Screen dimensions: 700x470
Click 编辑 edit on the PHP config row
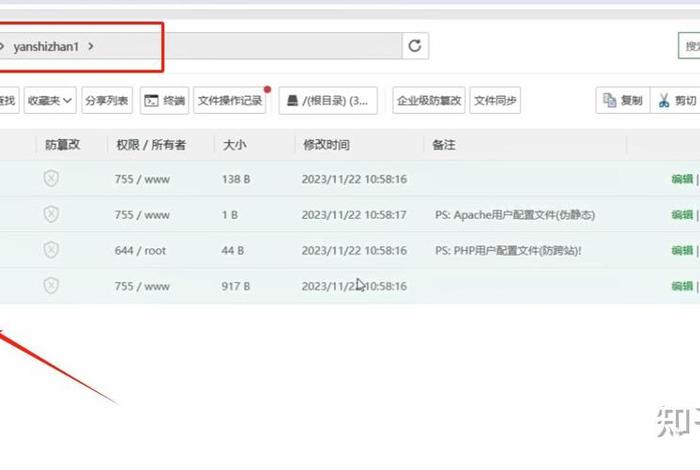pos(682,250)
